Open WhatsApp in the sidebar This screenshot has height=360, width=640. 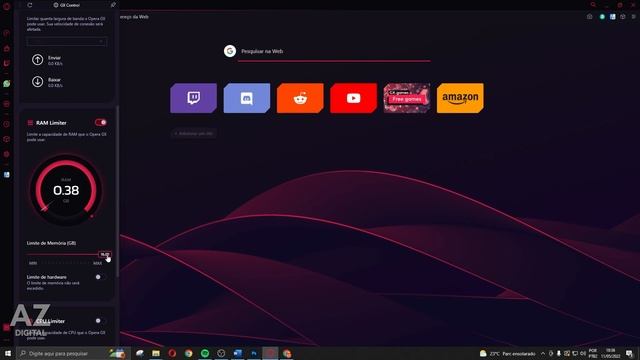coord(7,84)
